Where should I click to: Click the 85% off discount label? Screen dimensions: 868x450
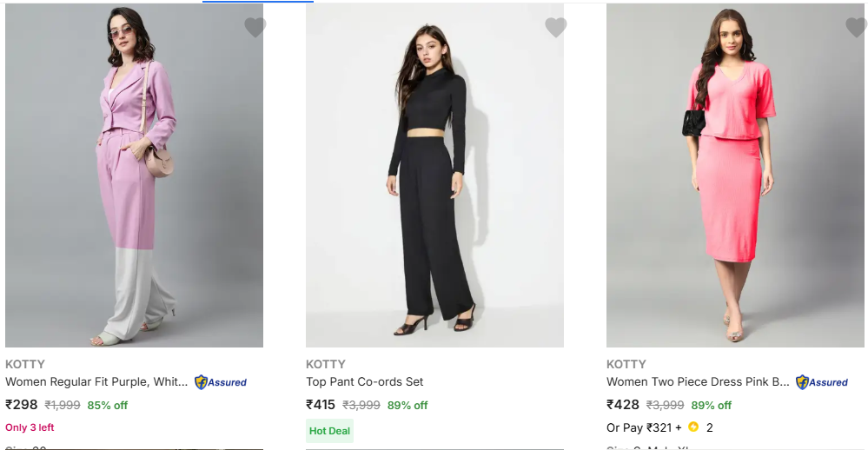tap(108, 406)
